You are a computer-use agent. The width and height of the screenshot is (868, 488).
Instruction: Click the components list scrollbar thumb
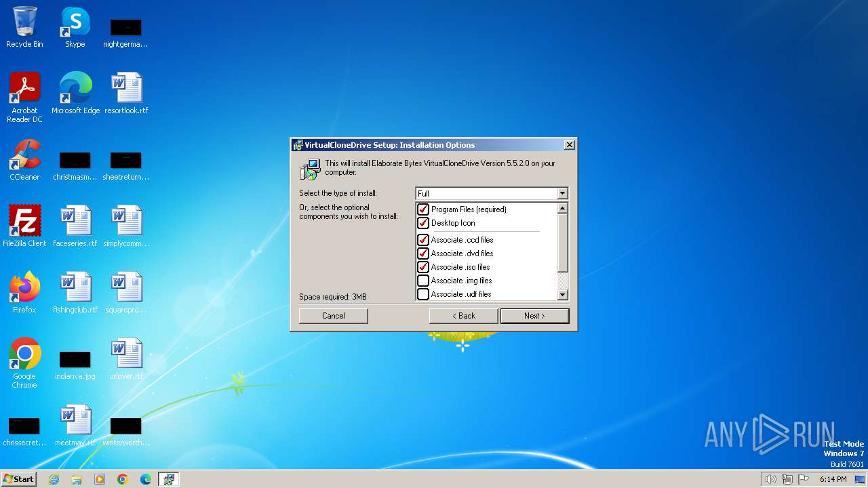click(x=562, y=243)
